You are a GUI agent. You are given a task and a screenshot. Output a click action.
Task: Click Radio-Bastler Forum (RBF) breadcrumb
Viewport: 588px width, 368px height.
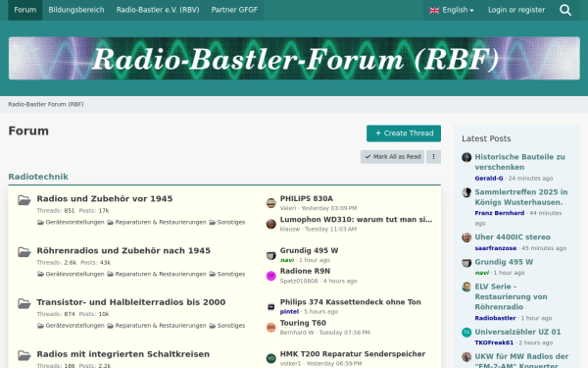[46, 104]
